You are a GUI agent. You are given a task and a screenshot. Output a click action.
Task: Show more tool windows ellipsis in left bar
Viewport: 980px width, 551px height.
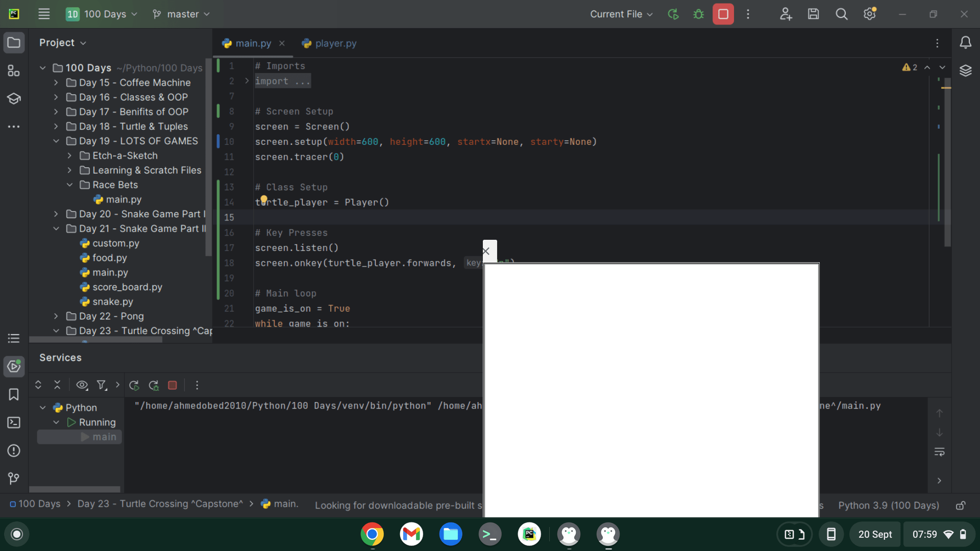pyautogui.click(x=14, y=127)
